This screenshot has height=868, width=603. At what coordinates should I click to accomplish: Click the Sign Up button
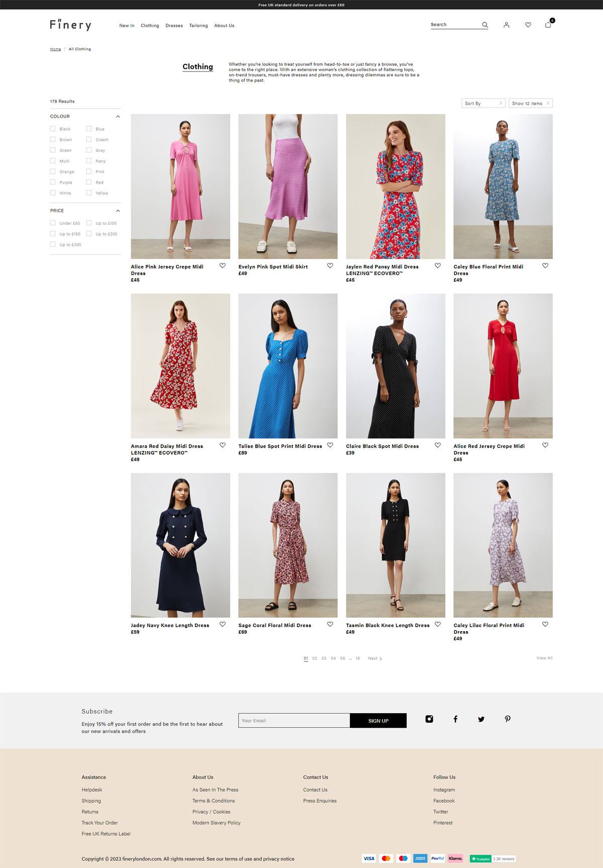click(x=378, y=721)
